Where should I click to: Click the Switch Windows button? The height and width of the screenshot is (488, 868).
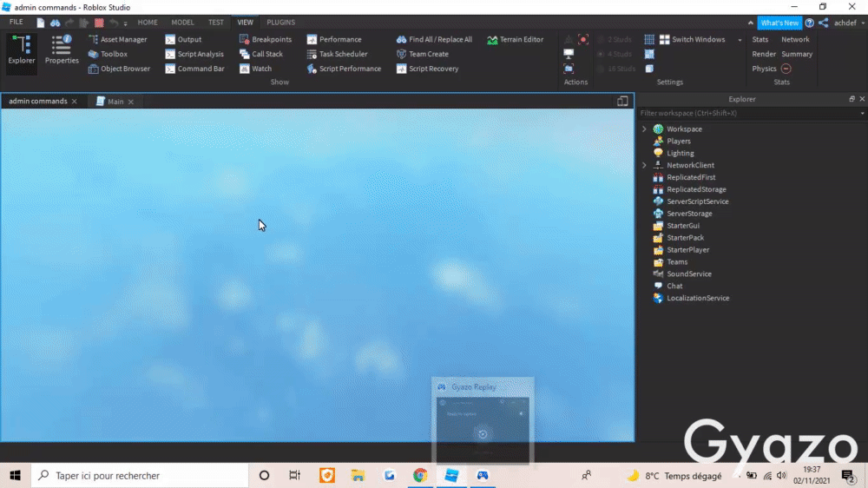(x=692, y=39)
